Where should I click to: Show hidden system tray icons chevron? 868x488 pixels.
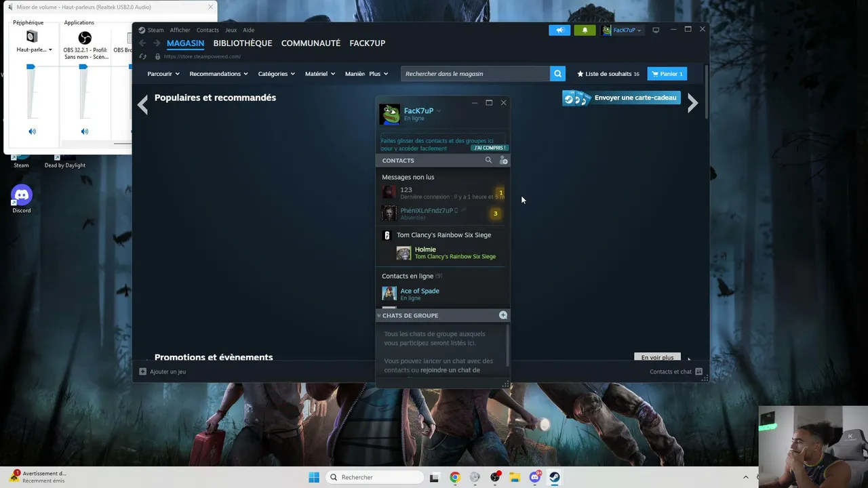click(746, 477)
